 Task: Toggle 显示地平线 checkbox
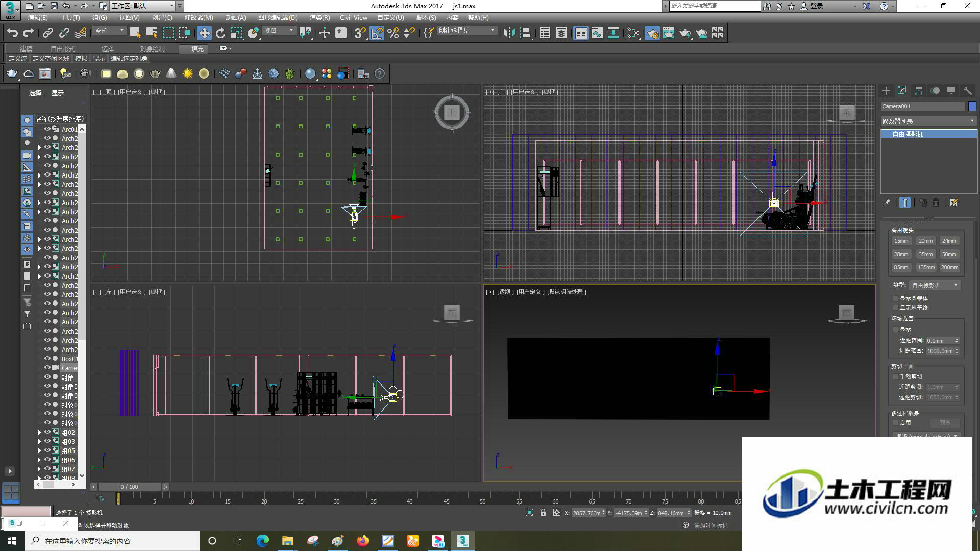coord(895,308)
